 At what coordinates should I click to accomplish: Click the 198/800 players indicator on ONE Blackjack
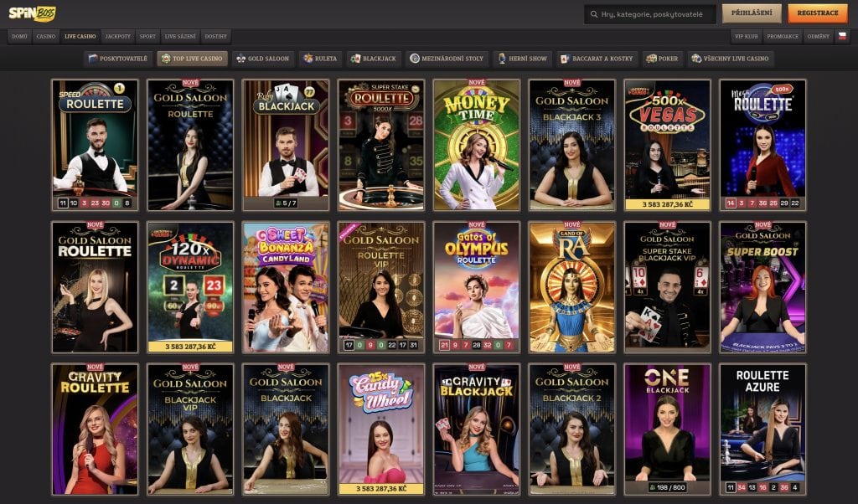(x=667, y=487)
